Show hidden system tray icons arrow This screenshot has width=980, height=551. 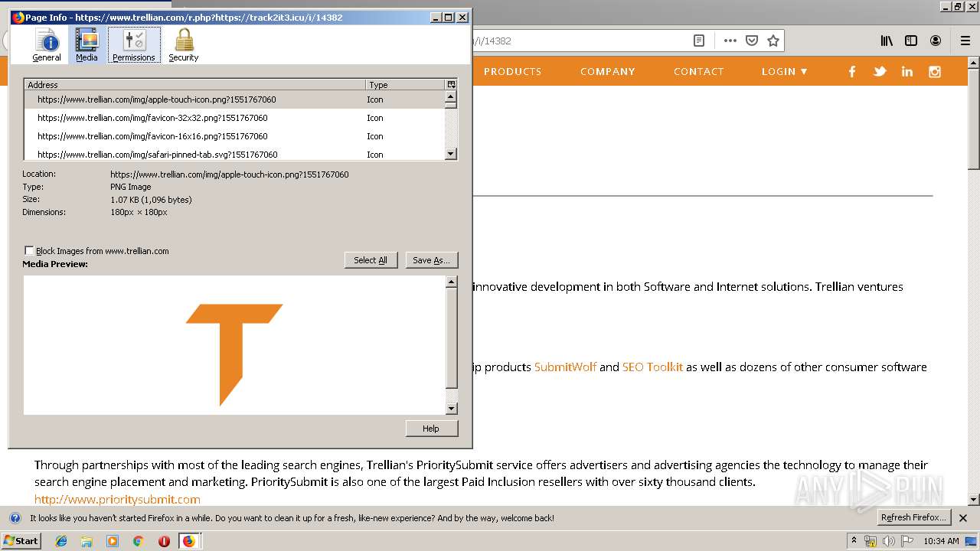[x=854, y=540]
